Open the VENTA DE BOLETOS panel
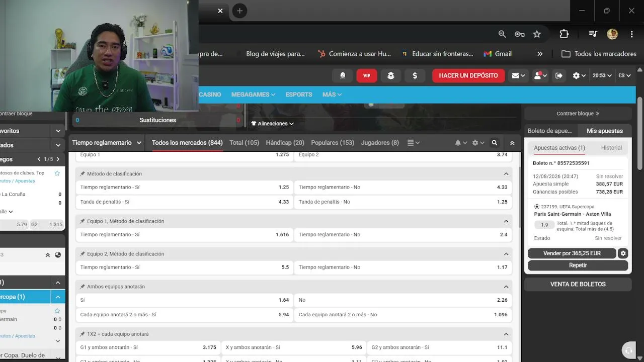The image size is (644, 362). [x=578, y=285]
